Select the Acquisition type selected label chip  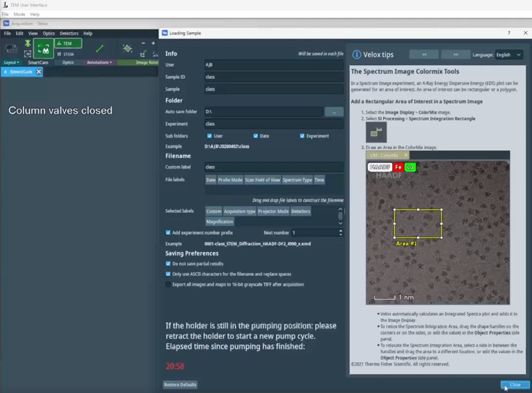239,211
